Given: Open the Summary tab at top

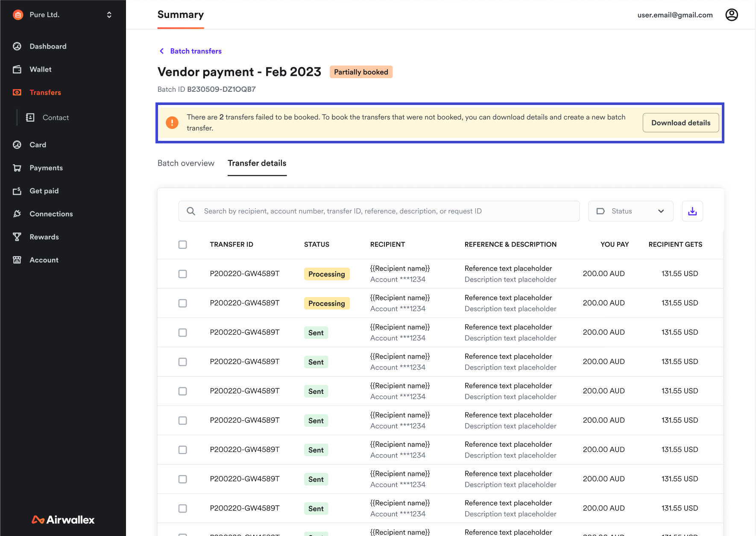Looking at the screenshot, I should click(181, 15).
